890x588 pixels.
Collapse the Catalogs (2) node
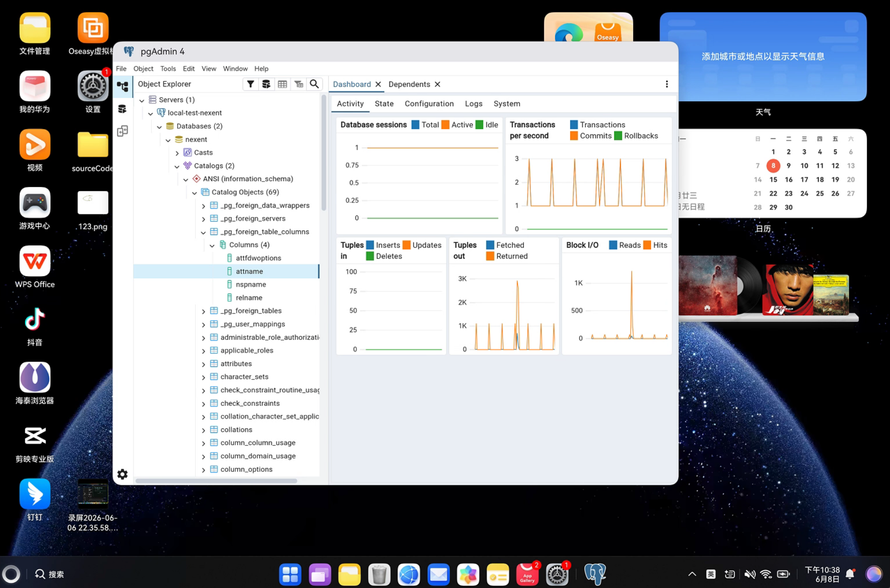click(x=177, y=166)
